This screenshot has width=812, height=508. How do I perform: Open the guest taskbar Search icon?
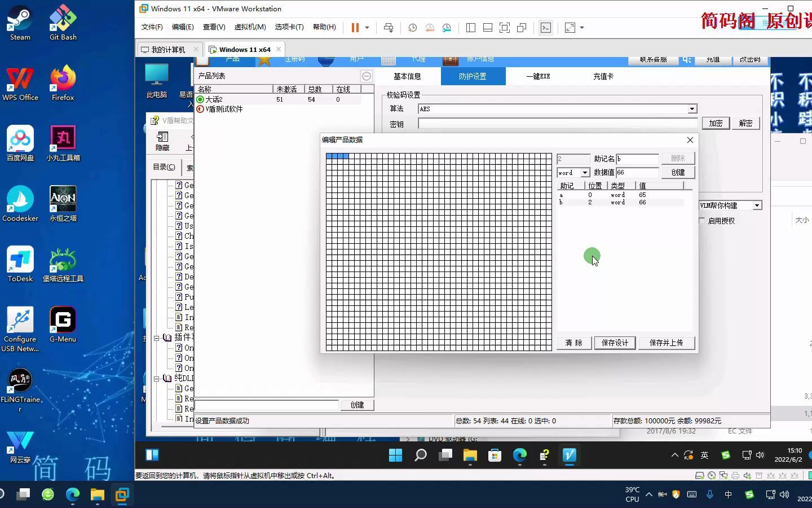421,455
